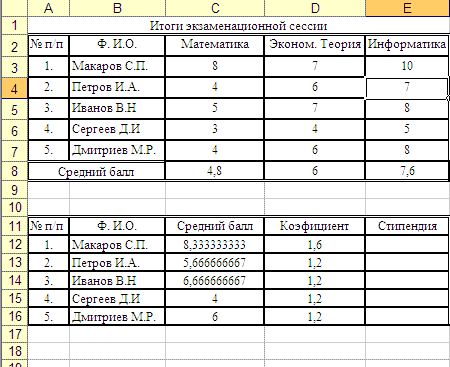450x367 pixels.
Task: Click Сергеев's average value 4 in row 15
Action: pos(215,299)
